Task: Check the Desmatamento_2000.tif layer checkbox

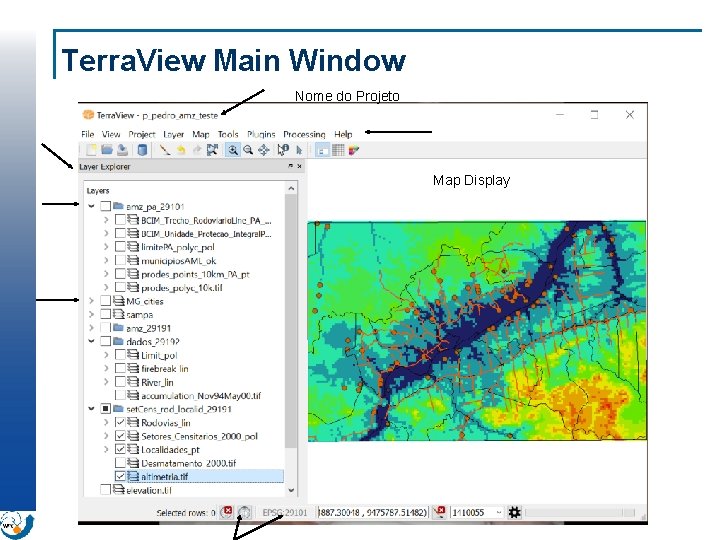Action: [x=120, y=463]
